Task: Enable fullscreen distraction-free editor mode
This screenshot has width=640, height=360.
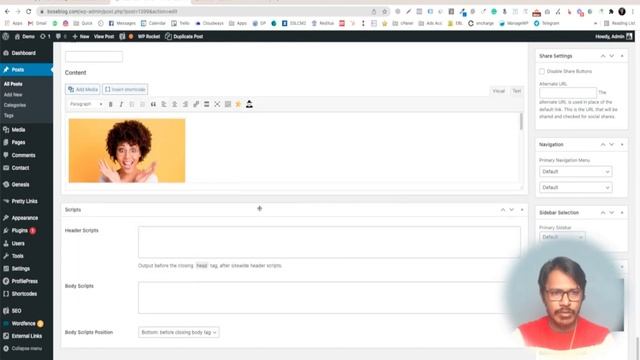Action: [217, 104]
